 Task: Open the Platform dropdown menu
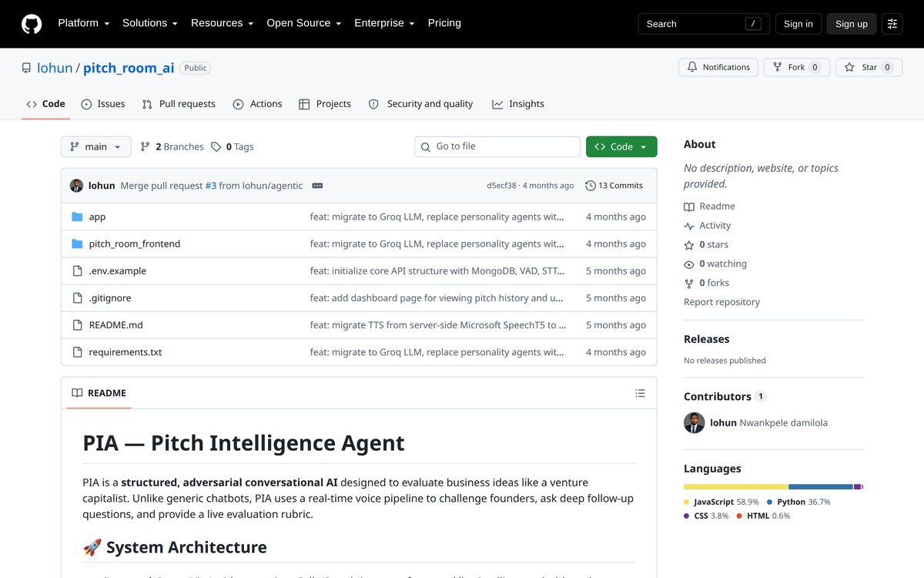[84, 23]
